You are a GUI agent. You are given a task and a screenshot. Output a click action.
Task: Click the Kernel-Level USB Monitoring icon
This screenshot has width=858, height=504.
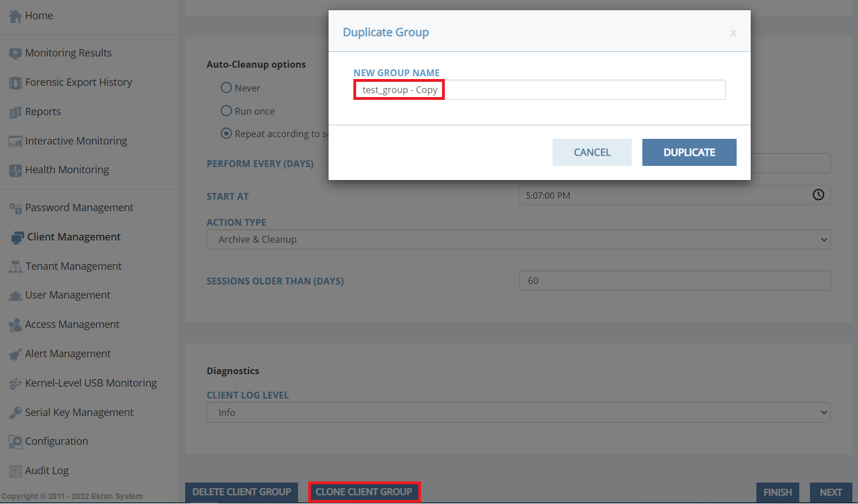click(15, 384)
